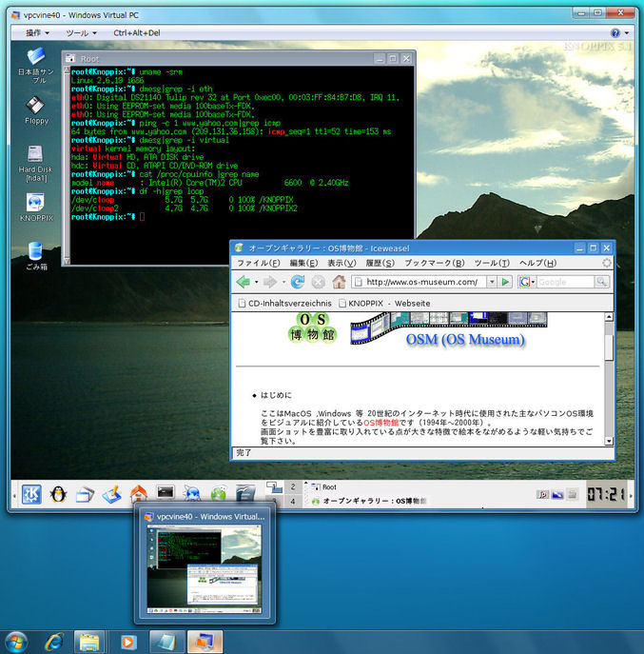Switch to virtual desktop 1 in pager

click(274, 486)
